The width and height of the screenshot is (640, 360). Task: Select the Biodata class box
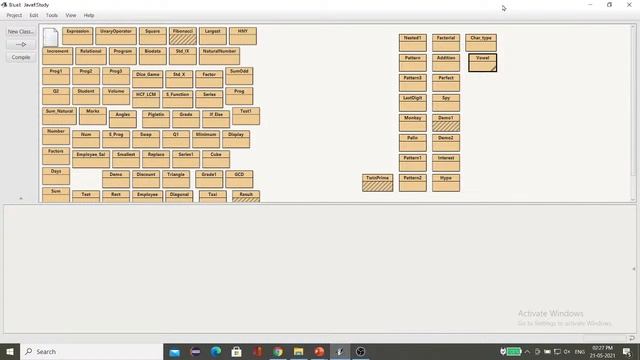153,56
